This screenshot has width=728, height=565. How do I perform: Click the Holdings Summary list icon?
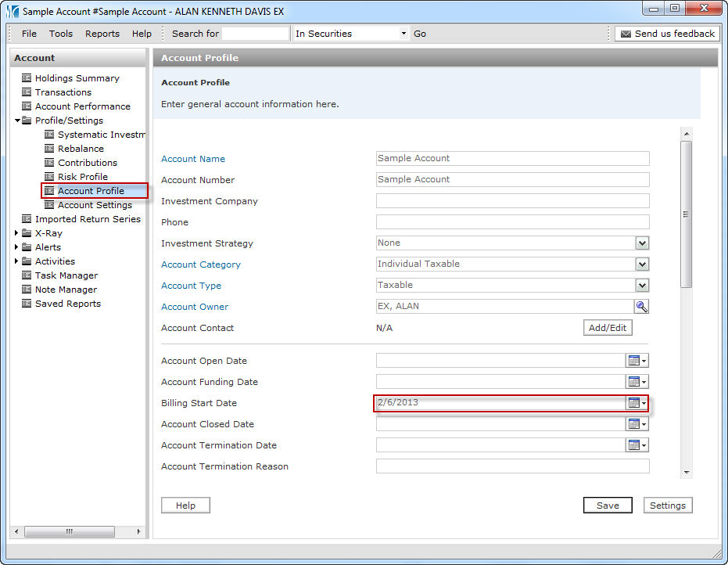(27, 78)
